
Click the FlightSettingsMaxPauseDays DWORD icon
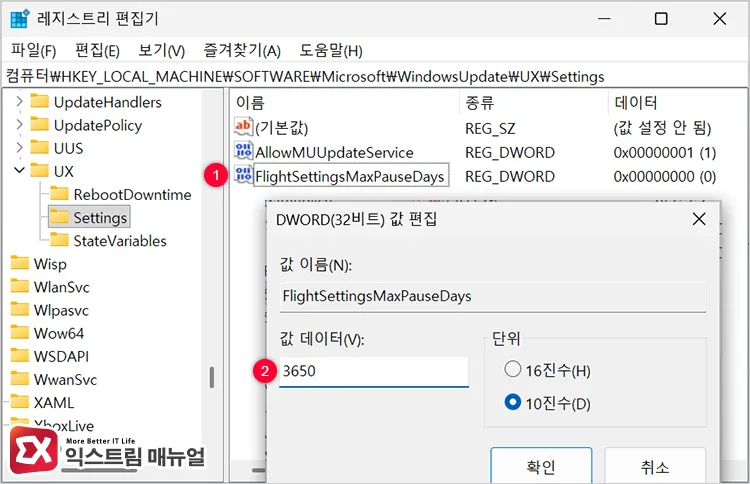click(x=243, y=175)
